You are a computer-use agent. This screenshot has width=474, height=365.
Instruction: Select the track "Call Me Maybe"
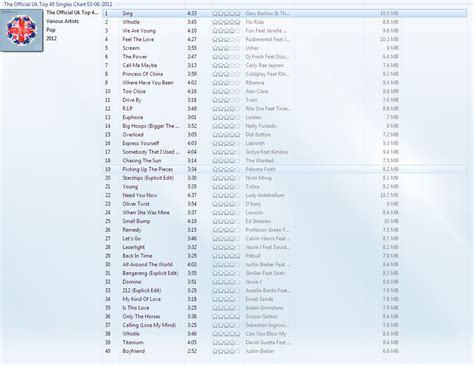coord(140,65)
